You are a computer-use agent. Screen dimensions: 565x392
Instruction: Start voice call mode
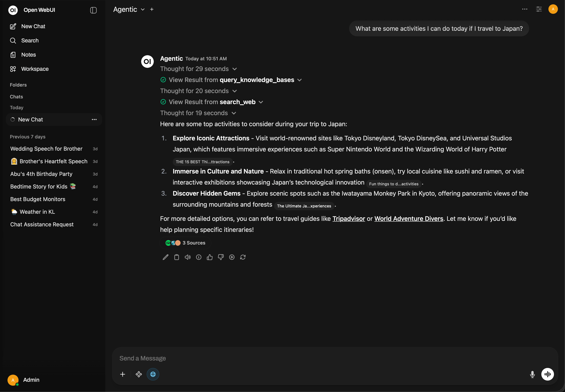click(x=548, y=374)
